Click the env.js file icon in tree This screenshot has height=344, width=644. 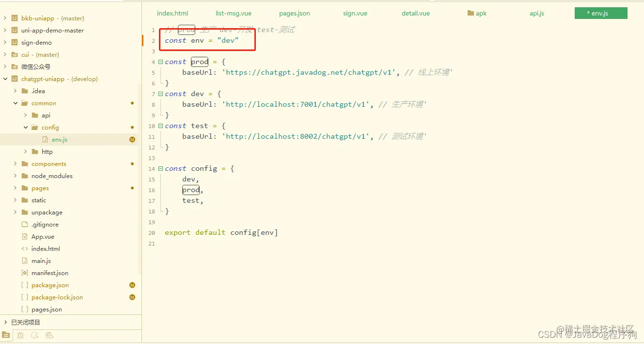(x=45, y=139)
